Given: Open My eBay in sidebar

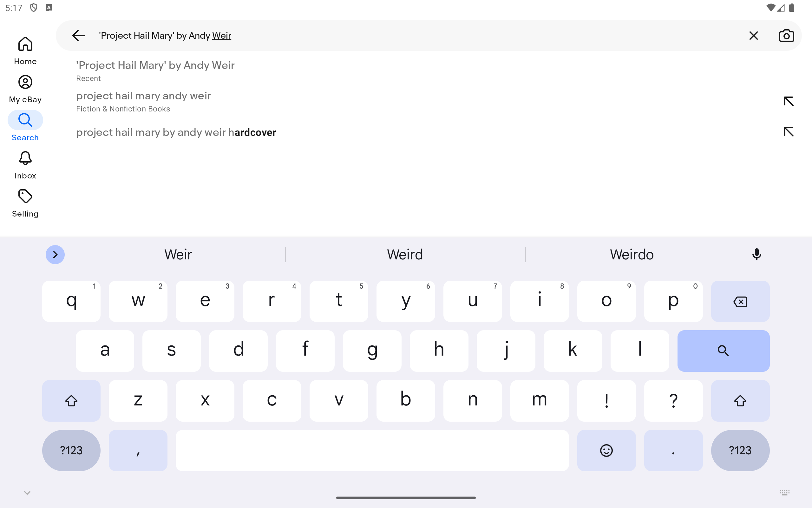Looking at the screenshot, I should coord(25,89).
